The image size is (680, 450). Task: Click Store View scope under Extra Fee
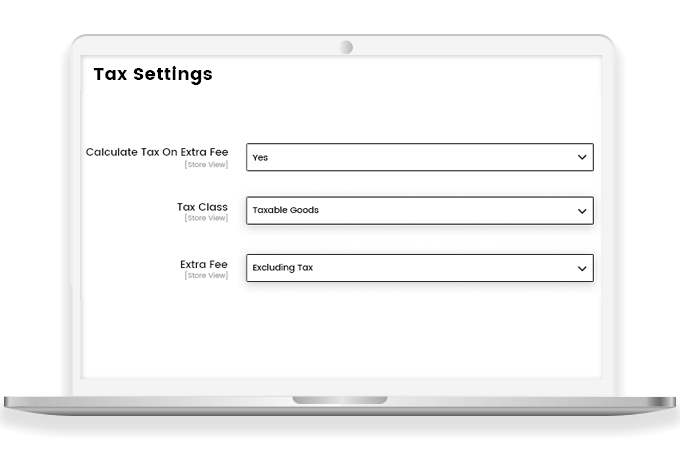point(206,275)
